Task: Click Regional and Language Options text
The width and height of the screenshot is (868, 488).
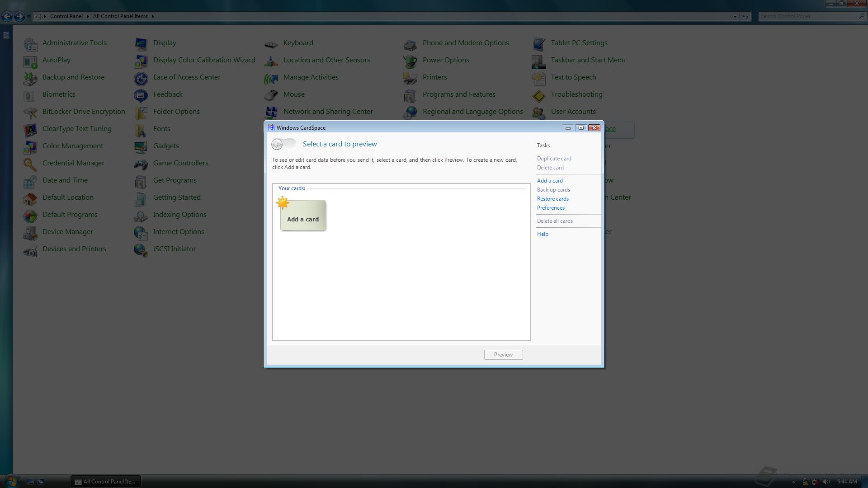Action: [472, 112]
